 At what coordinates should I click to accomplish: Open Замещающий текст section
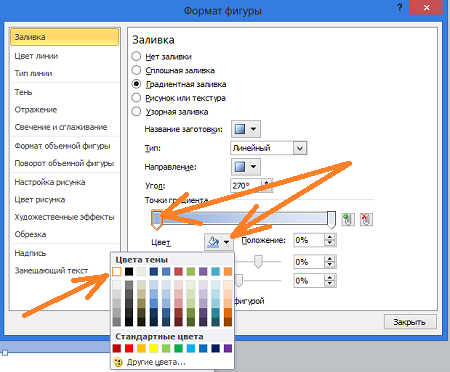[x=51, y=271]
